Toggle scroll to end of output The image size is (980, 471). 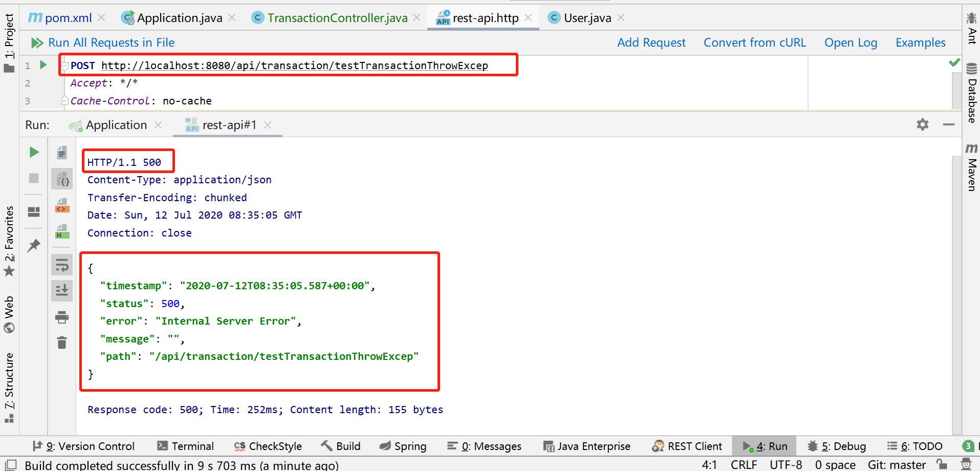62,290
